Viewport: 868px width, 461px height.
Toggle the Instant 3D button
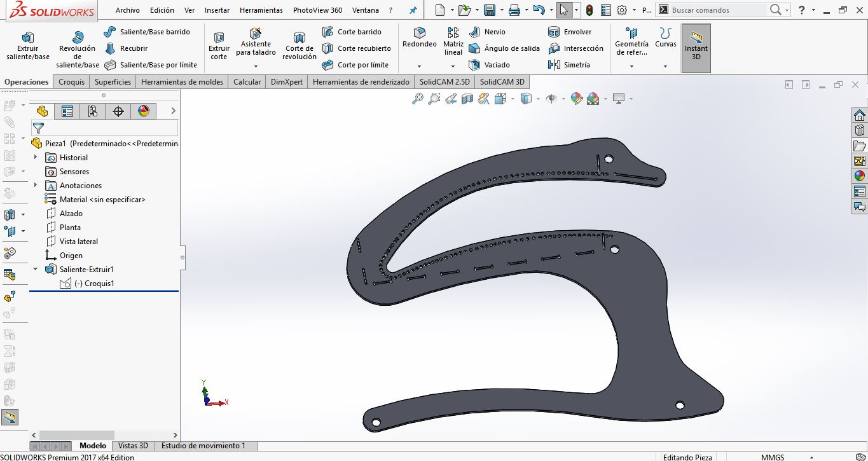696,48
